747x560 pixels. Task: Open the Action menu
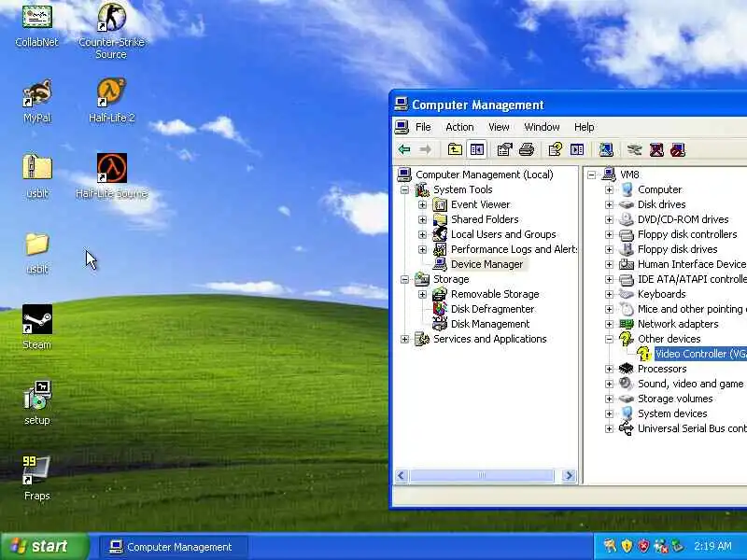tap(459, 127)
